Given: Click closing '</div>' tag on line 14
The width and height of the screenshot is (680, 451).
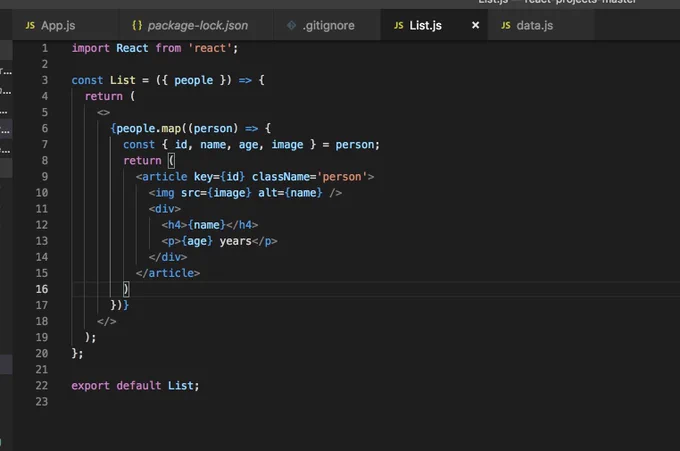Looking at the screenshot, I should point(167,257).
